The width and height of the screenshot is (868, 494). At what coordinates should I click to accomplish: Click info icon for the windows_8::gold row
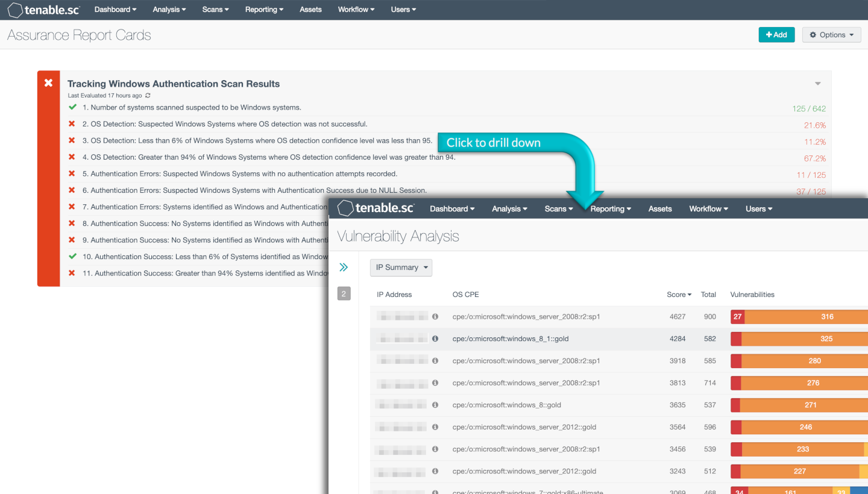coord(435,405)
